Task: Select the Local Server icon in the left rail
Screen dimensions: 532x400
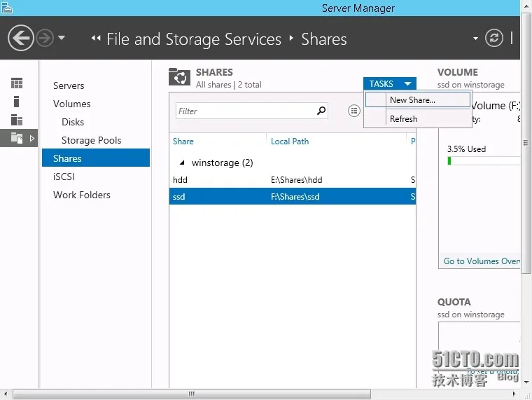Action: pos(17,102)
